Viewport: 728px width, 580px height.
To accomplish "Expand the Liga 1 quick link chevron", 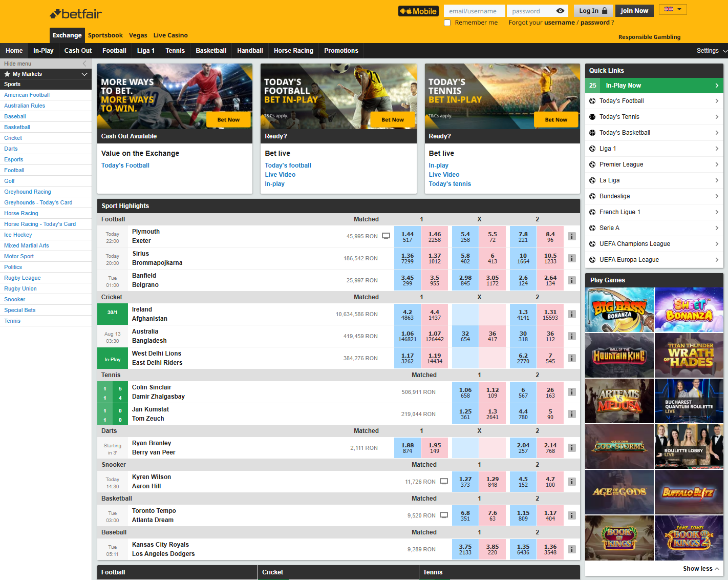I will click(717, 149).
